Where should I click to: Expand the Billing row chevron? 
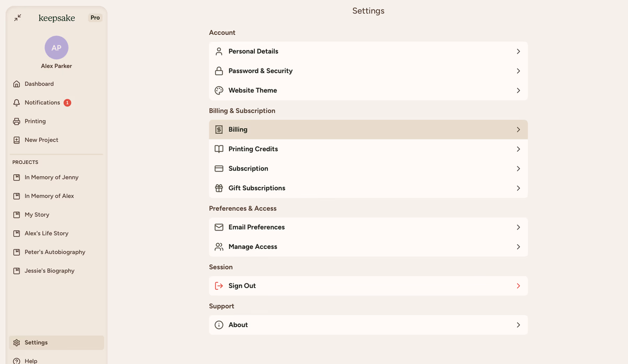pyautogui.click(x=518, y=130)
